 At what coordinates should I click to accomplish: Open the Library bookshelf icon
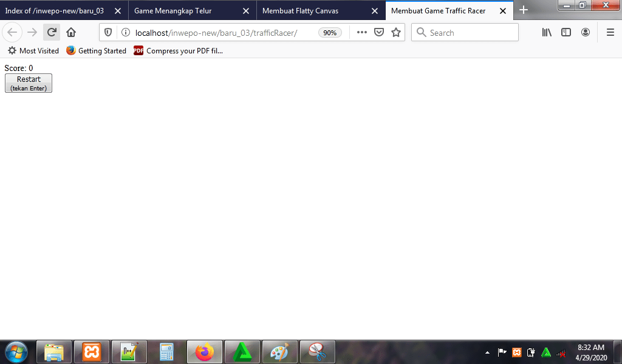pyautogui.click(x=547, y=33)
